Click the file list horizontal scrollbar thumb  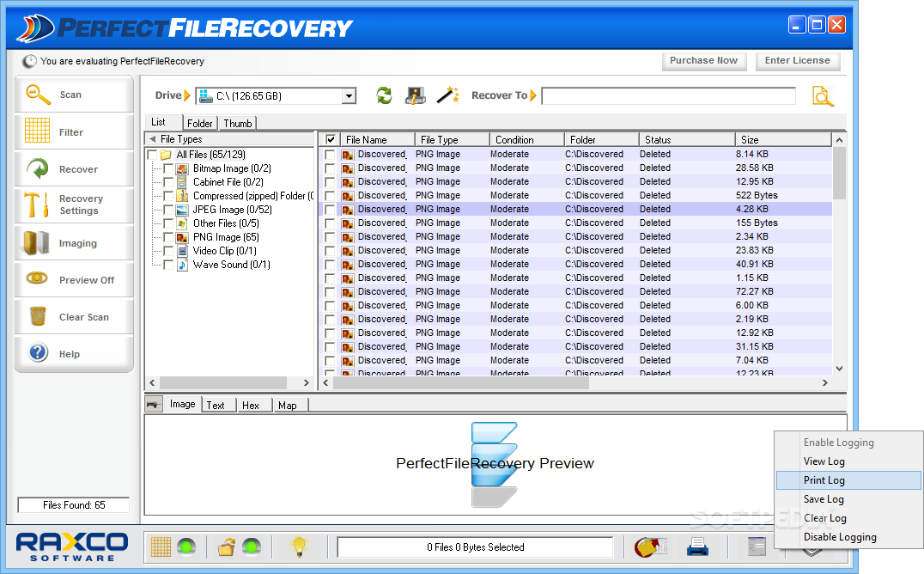461,383
